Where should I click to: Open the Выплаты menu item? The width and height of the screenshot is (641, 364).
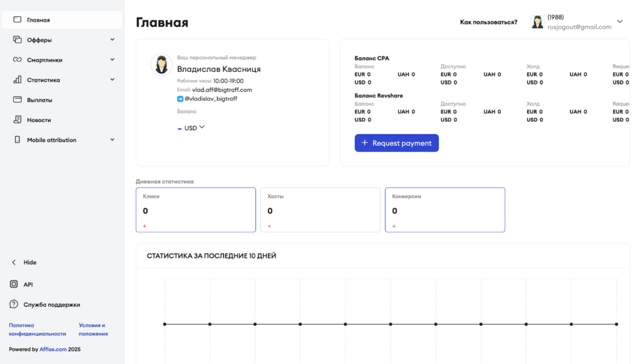(62, 99)
